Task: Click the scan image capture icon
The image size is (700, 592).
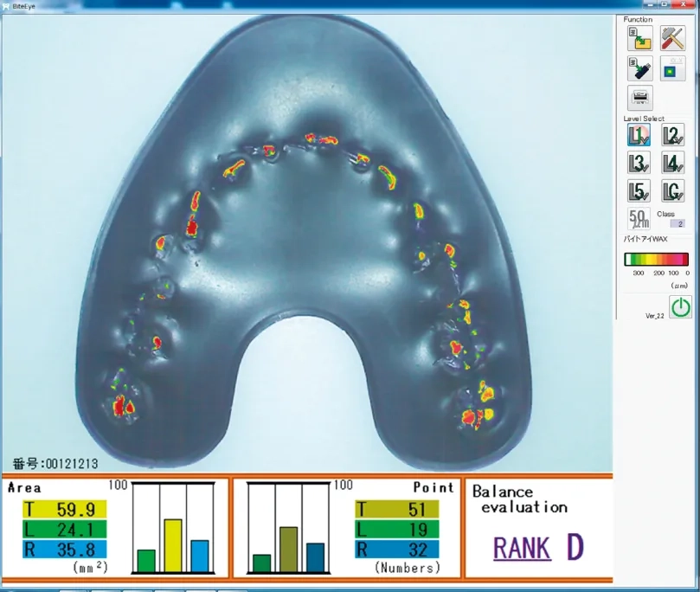Action: click(x=673, y=68)
